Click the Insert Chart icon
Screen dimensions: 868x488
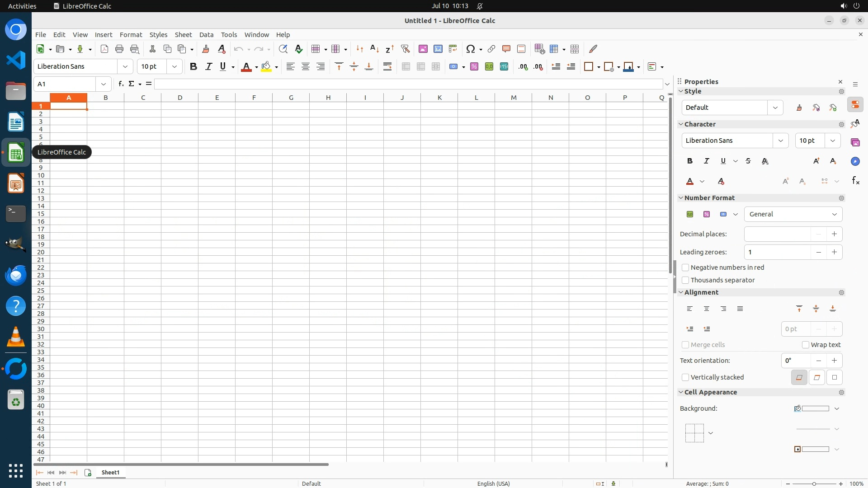438,49
